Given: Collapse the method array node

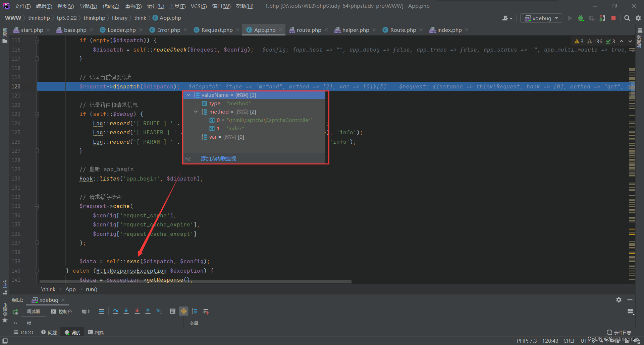Looking at the screenshot, I should click(x=196, y=112).
